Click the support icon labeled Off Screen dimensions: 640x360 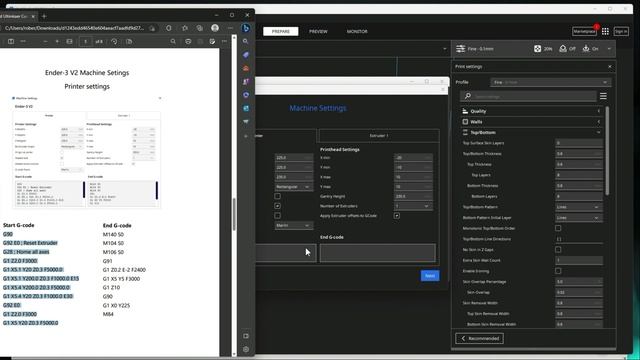[x=563, y=49]
